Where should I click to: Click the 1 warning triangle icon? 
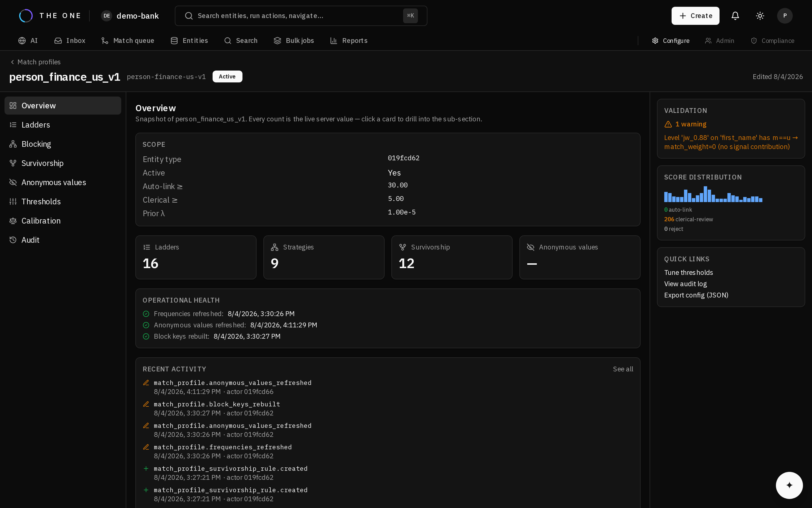(668, 124)
